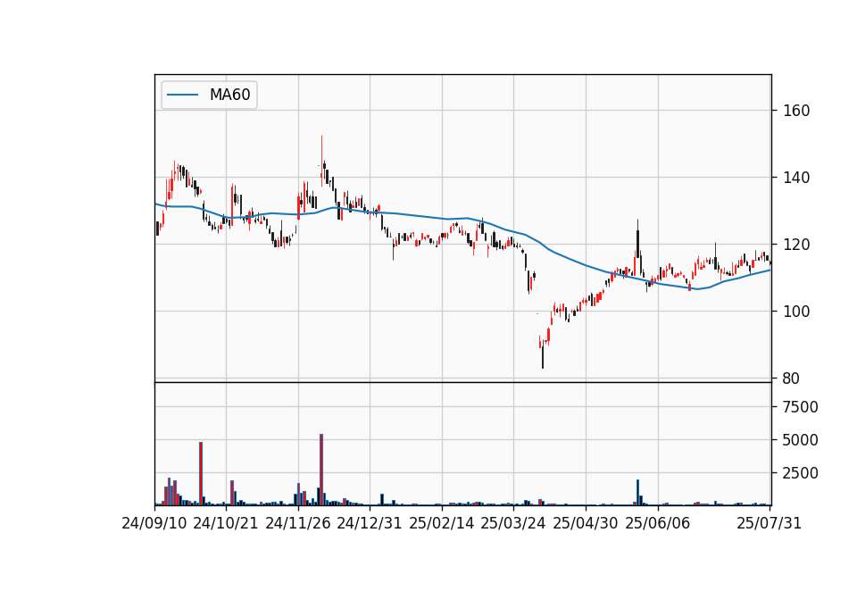Click the 160 price axis label
857x616 pixels.
point(796,111)
